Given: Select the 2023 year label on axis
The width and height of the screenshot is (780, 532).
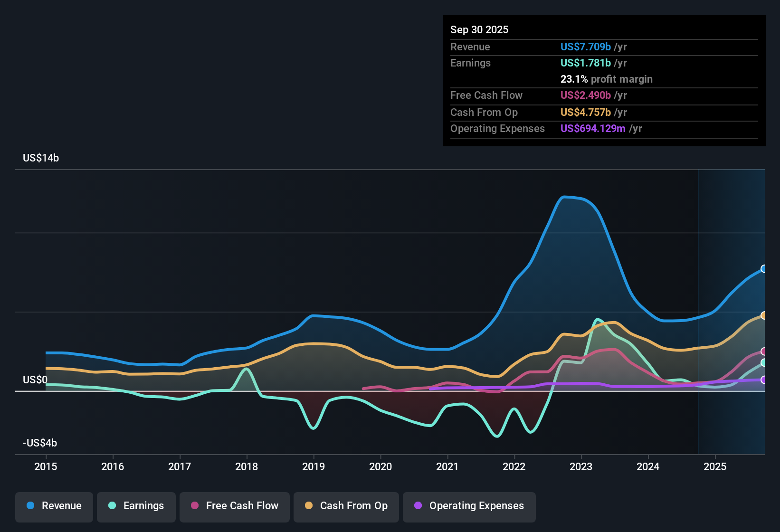Looking at the screenshot, I should pos(581,467).
